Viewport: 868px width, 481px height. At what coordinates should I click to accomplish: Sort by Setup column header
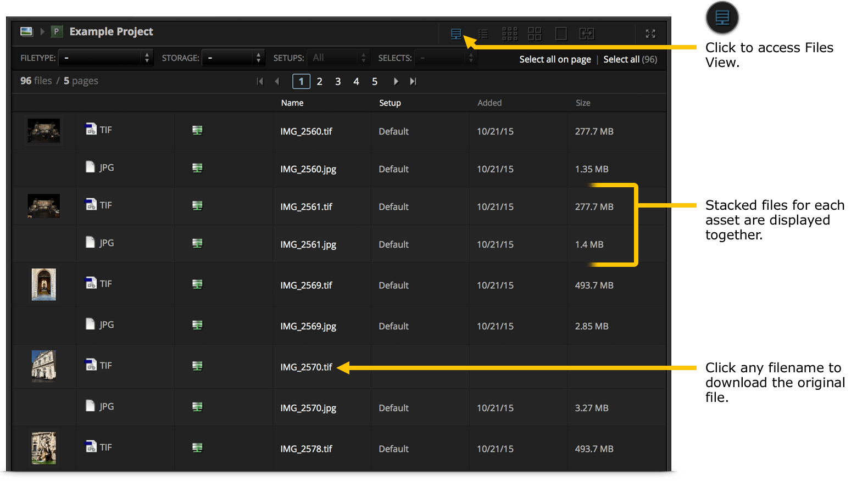pos(390,103)
